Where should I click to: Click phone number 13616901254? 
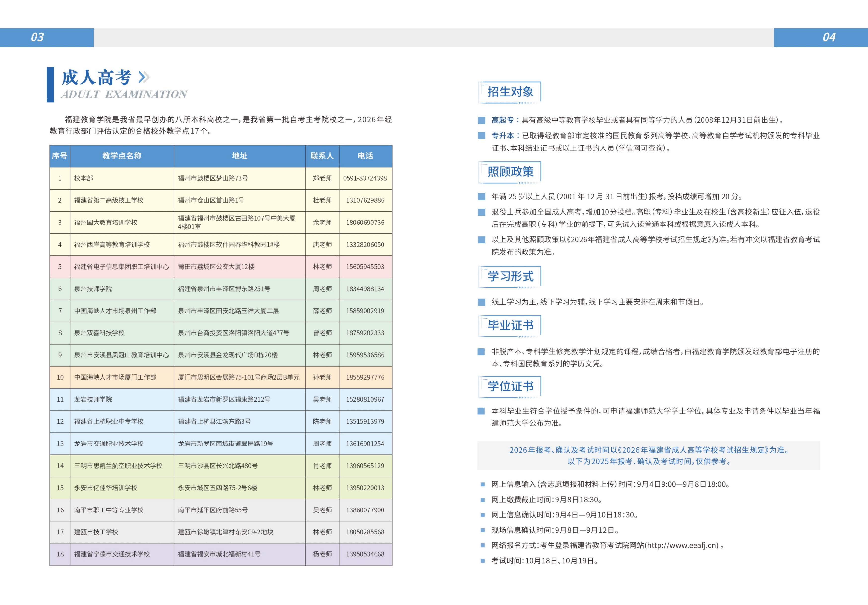pyautogui.click(x=365, y=444)
